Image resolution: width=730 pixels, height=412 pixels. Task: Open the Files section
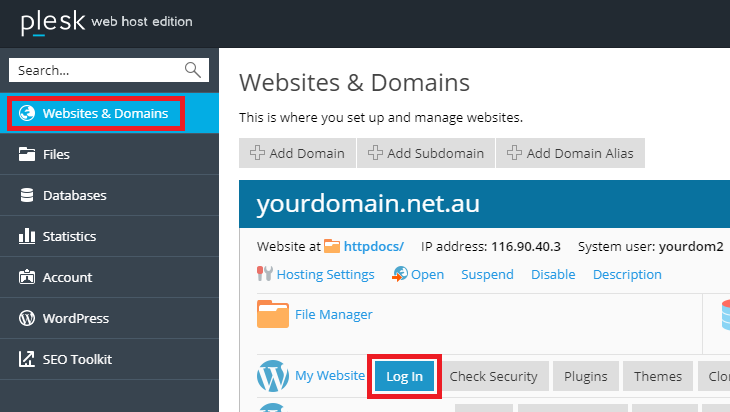click(109, 154)
